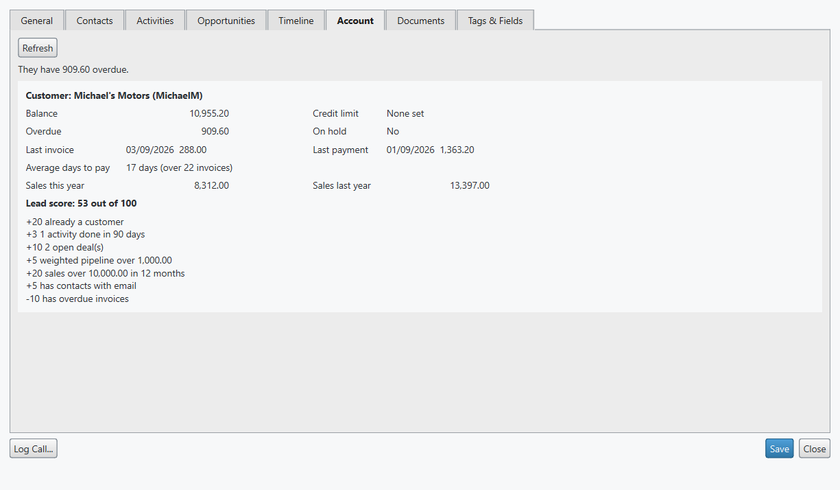Click Credit limit value 'None set'

click(405, 114)
